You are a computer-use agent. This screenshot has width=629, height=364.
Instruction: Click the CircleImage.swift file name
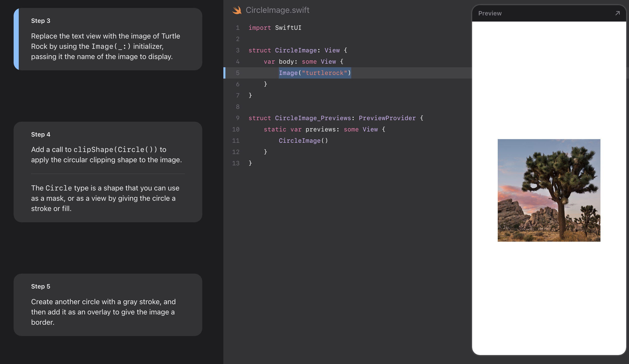coord(278,10)
